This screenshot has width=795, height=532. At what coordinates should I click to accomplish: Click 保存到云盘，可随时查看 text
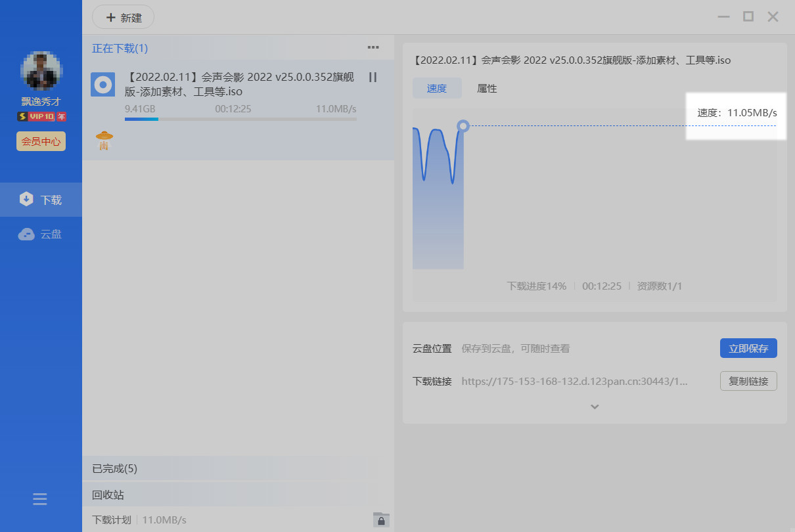[516, 348]
